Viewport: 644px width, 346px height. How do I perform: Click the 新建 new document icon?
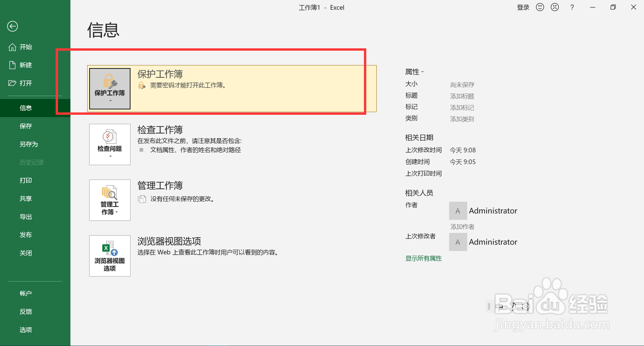coord(12,65)
